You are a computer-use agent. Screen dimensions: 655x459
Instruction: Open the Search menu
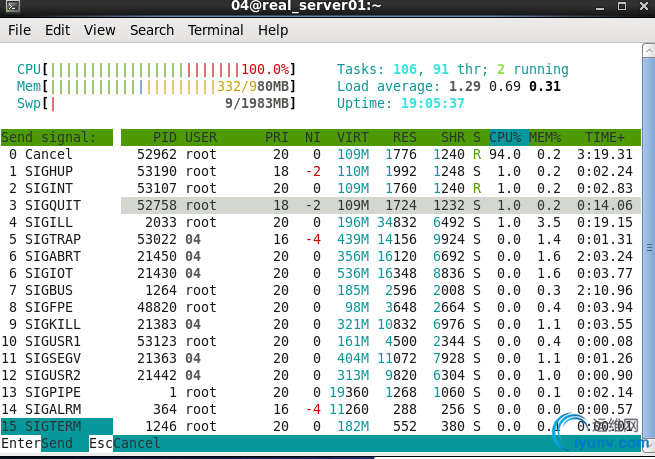(x=152, y=30)
